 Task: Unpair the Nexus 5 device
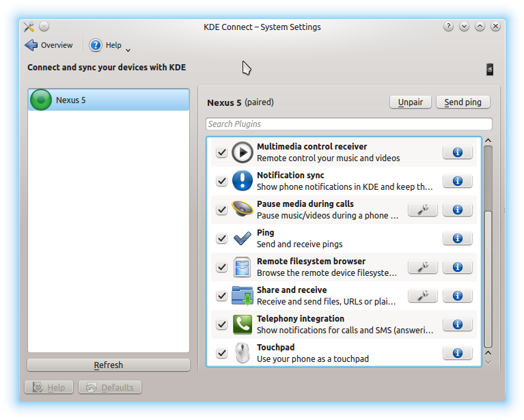pyautogui.click(x=411, y=102)
